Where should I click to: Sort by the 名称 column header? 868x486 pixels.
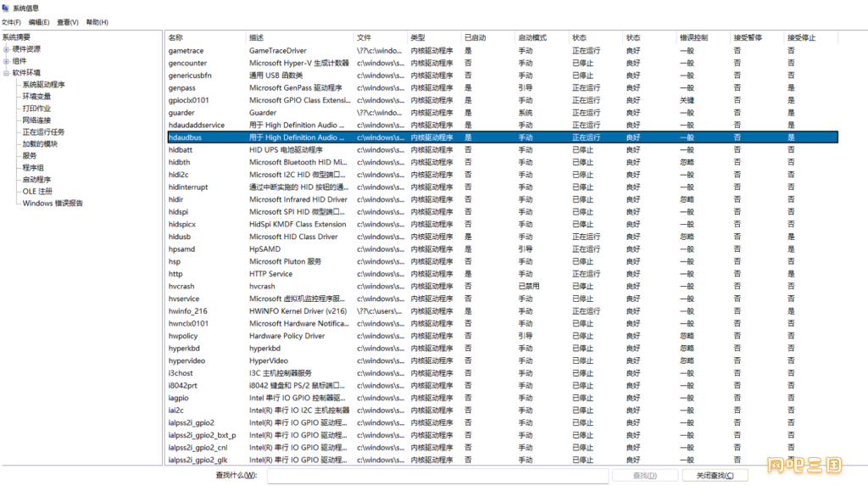coord(205,37)
